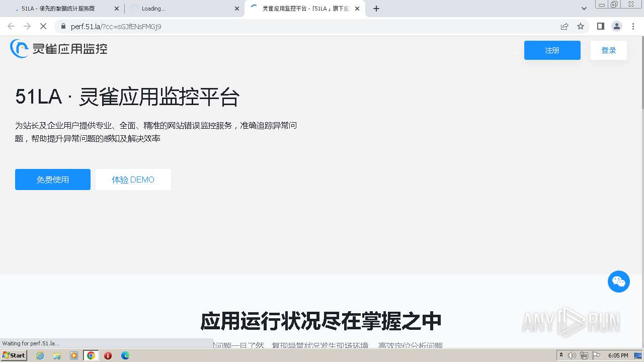Open the 体验 DEMO link

pos(133,179)
